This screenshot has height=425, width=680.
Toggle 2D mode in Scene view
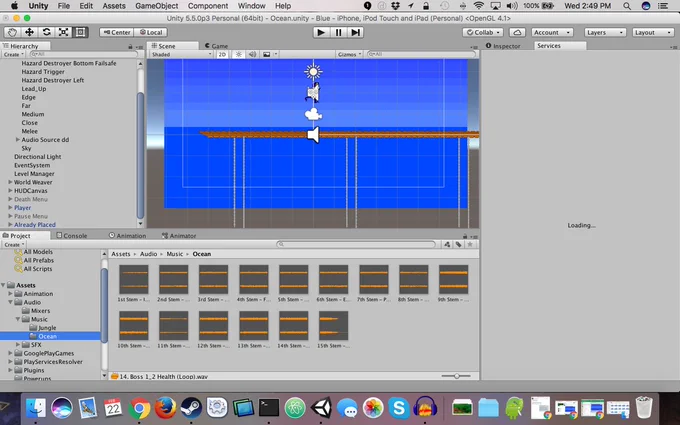(222, 54)
